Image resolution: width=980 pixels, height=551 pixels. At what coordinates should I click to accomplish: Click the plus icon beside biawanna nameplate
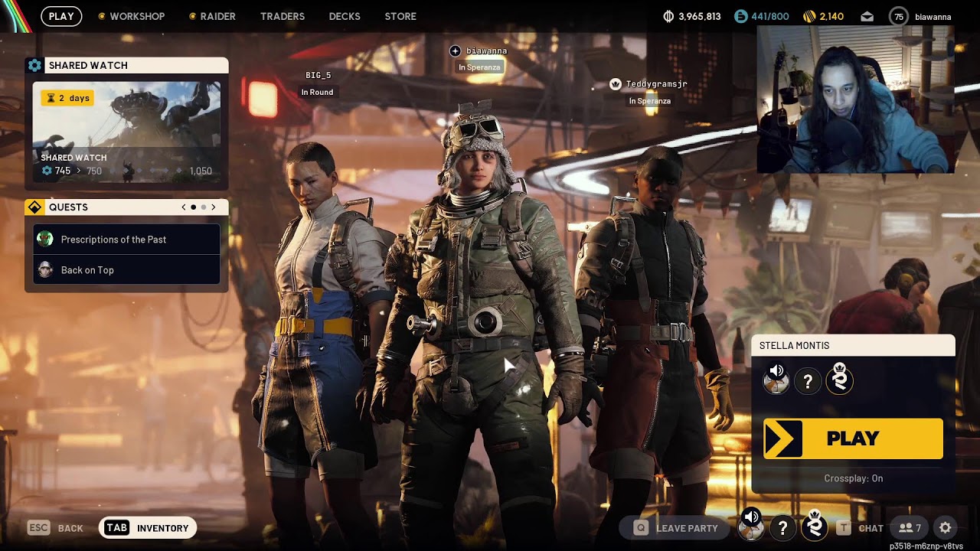(x=455, y=51)
